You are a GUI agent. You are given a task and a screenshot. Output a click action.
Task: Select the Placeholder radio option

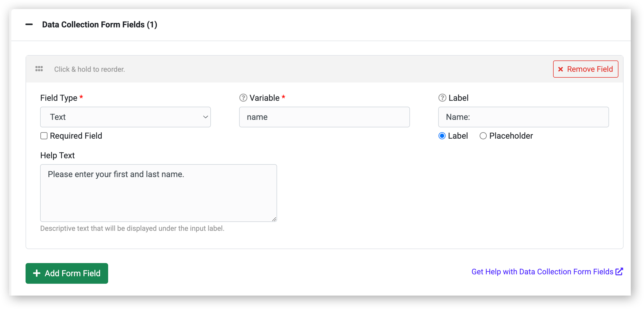pos(483,136)
